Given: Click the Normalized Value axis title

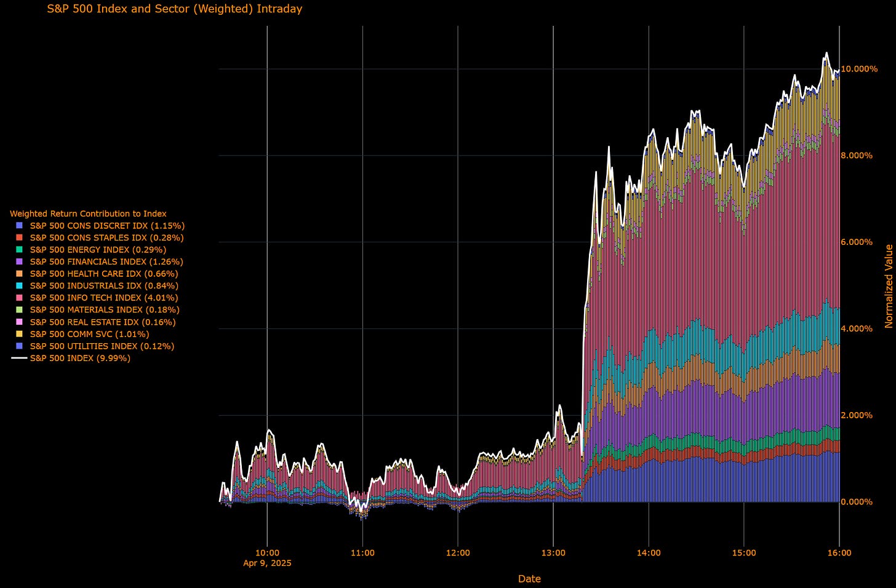Looking at the screenshot, I should pyautogui.click(x=889, y=286).
